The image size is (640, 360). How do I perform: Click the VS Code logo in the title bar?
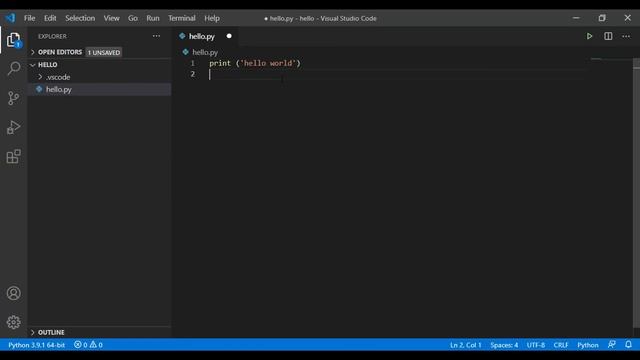[x=10, y=18]
